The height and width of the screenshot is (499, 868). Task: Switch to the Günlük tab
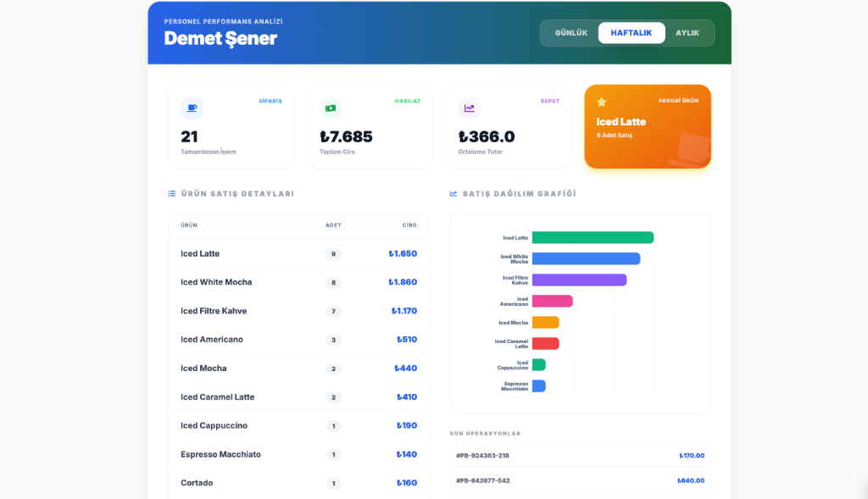pyautogui.click(x=571, y=33)
